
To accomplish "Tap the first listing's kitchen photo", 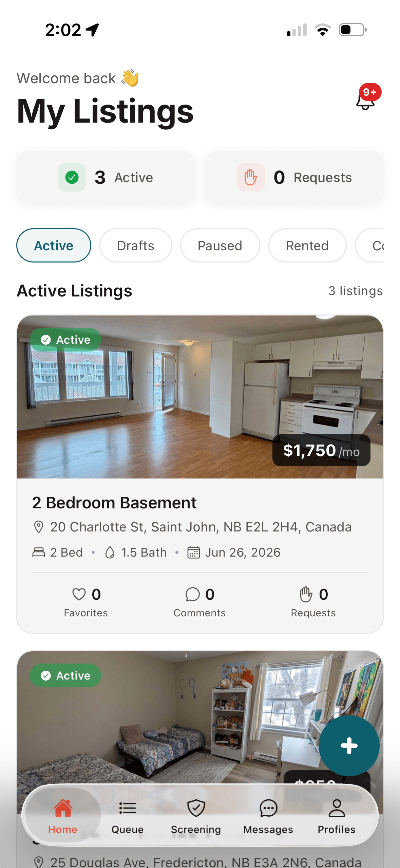I will [x=200, y=397].
